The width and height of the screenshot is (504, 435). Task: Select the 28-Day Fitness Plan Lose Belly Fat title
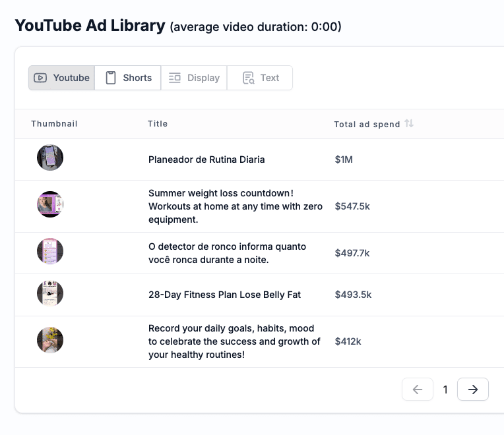[x=224, y=295]
